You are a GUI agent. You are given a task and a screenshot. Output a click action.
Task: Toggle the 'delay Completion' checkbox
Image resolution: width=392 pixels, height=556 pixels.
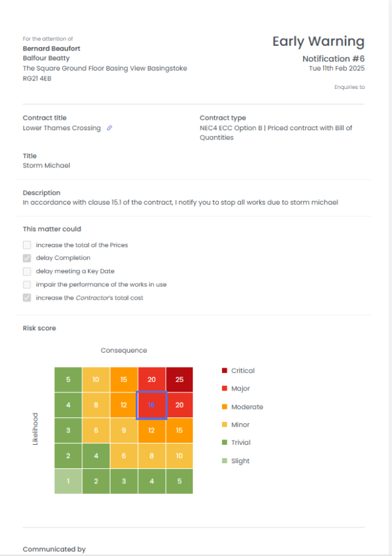coord(27,258)
